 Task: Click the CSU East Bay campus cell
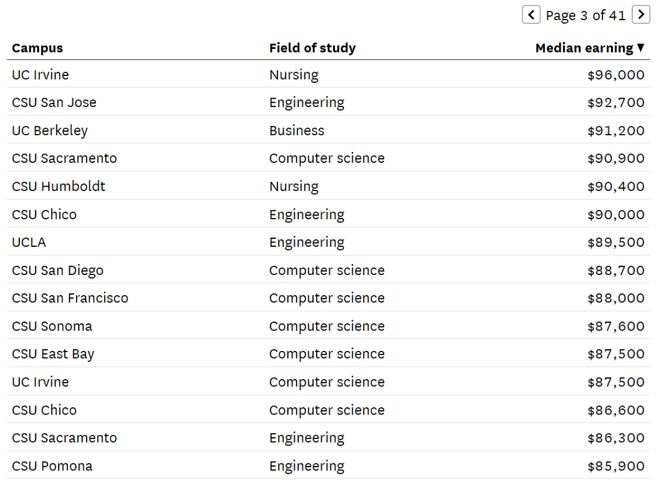[53, 354]
